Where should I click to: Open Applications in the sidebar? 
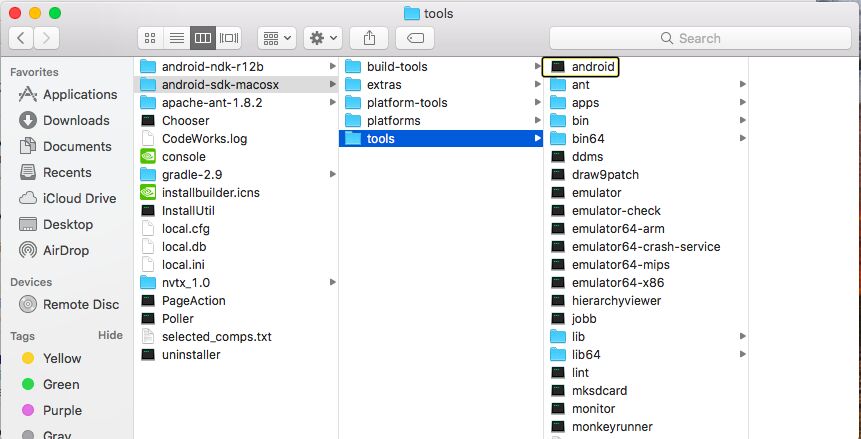(x=68, y=95)
